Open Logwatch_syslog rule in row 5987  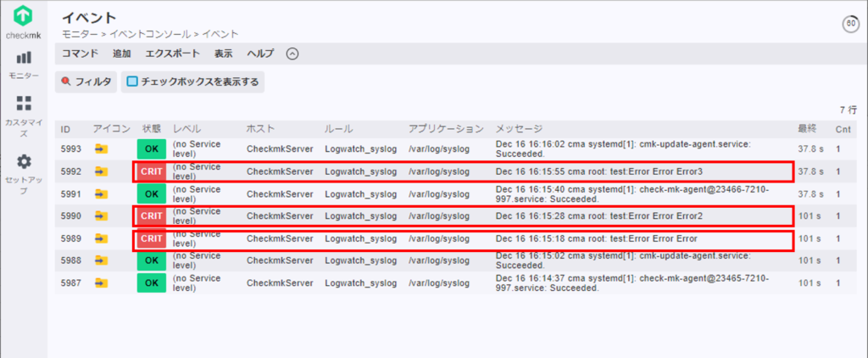pos(361,283)
